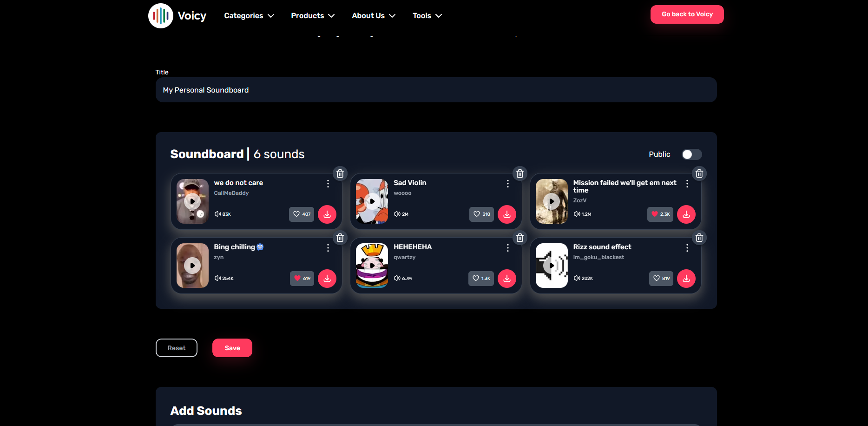Open the About Us menu
The width and height of the screenshot is (868, 426).
[x=373, y=15]
